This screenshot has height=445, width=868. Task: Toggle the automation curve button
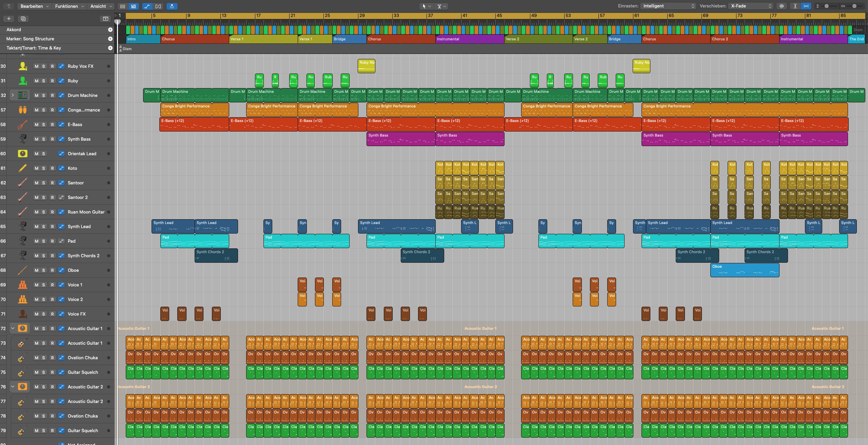pos(147,6)
